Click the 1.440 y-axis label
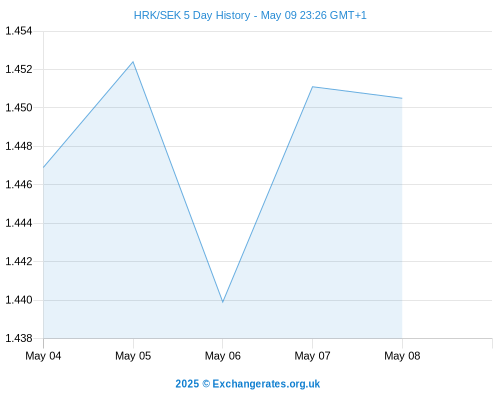This screenshot has height=400, width=495. click(x=19, y=300)
